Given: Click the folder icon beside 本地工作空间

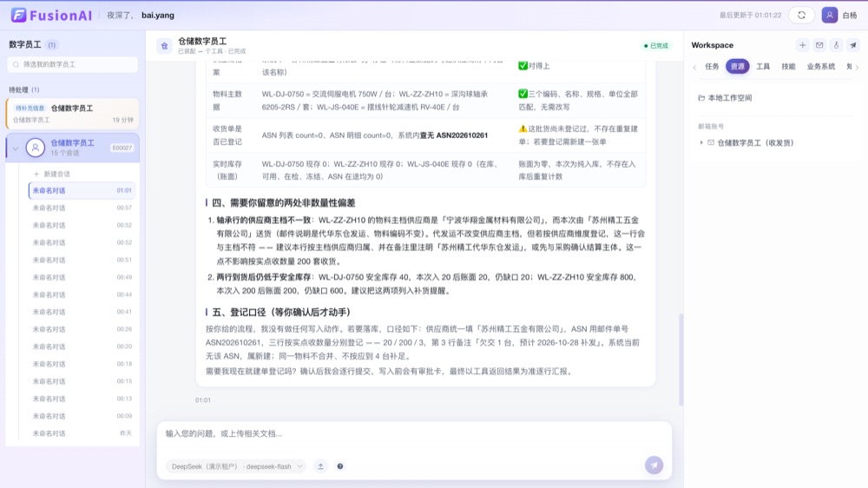Looking at the screenshot, I should click(x=701, y=97).
